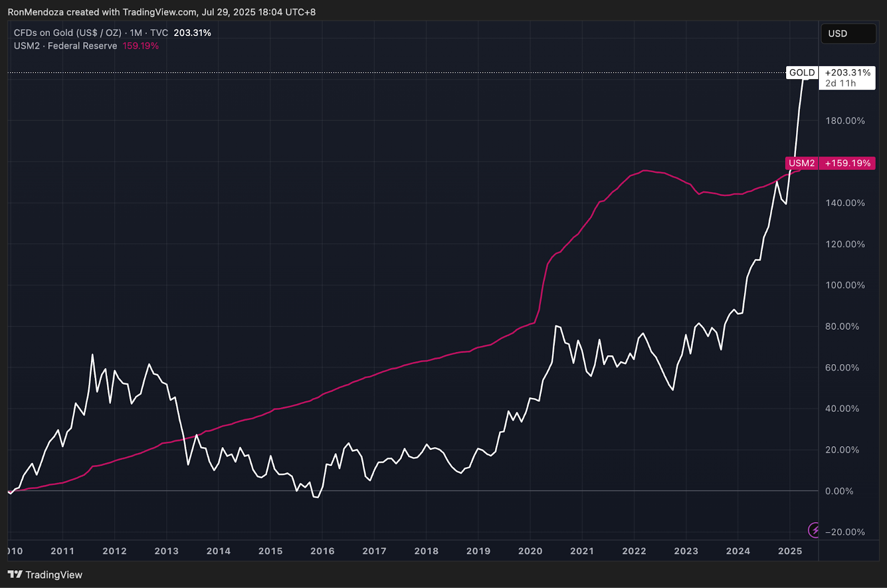Click the TradingView logo icon at bottom-left
Image resolution: width=887 pixels, height=588 pixels.
tap(15, 575)
